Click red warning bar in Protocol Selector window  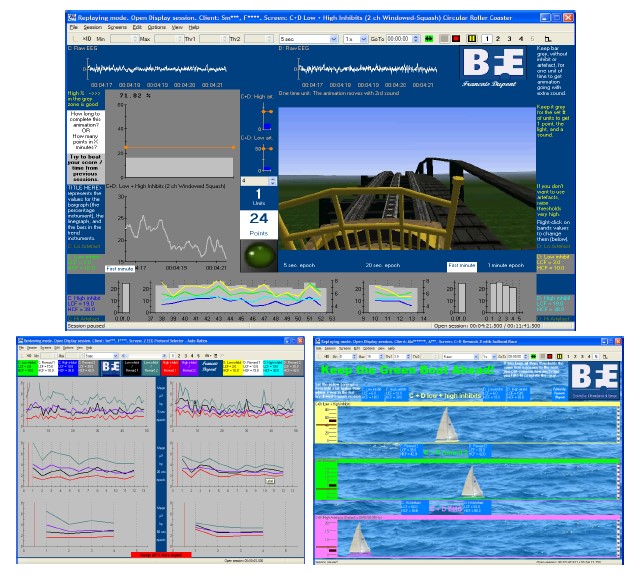[161, 555]
